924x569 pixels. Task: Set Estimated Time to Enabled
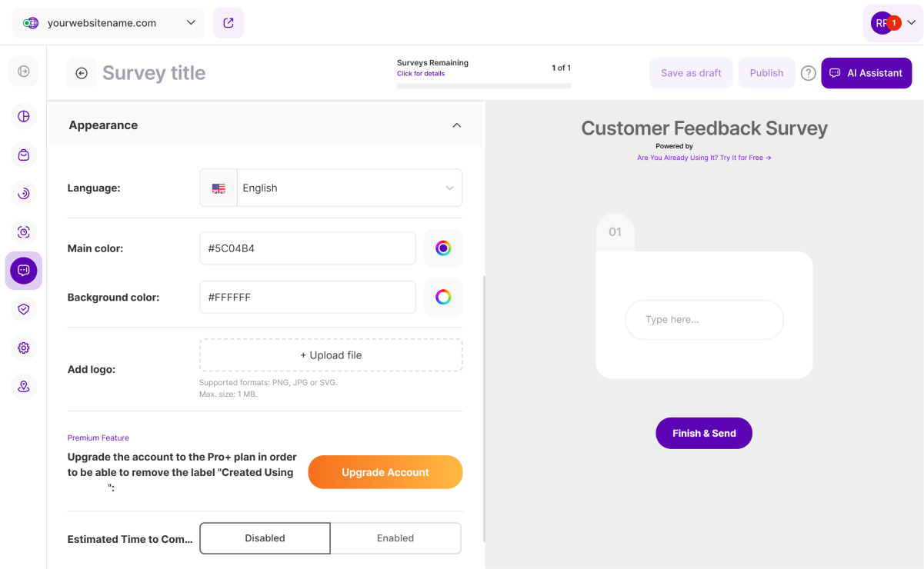coord(395,538)
